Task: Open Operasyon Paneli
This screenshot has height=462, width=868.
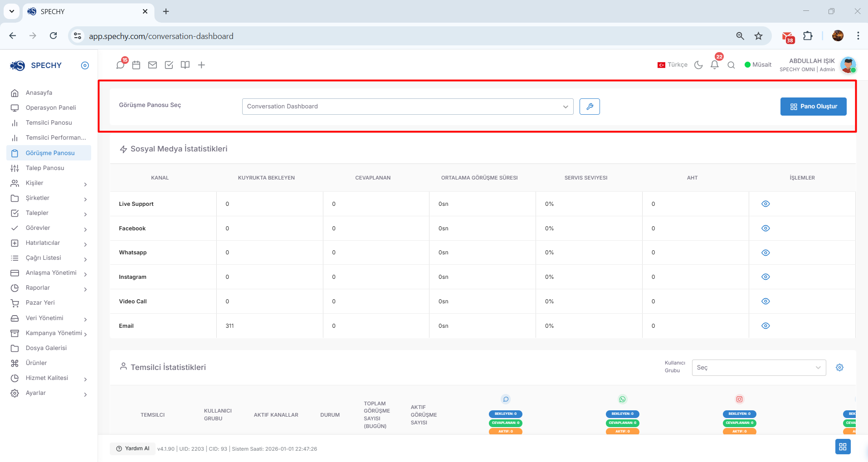Action: pyautogui.click(x=49, y=107)
